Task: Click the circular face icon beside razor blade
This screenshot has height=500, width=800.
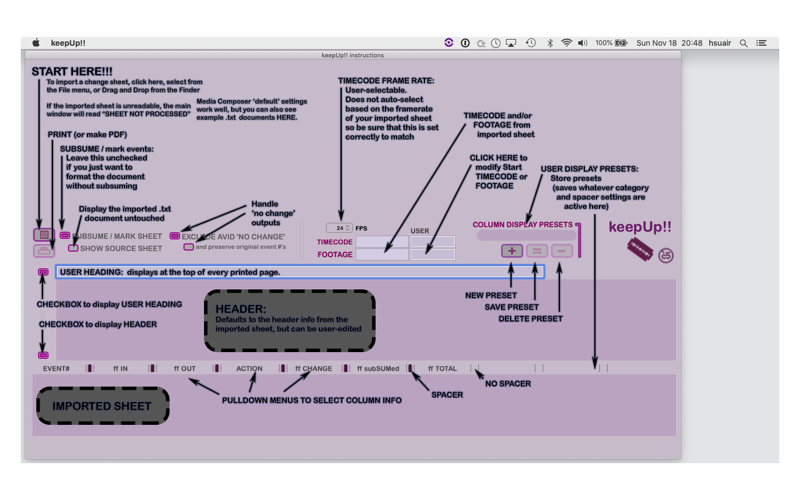Action: (x=666, y=255)
